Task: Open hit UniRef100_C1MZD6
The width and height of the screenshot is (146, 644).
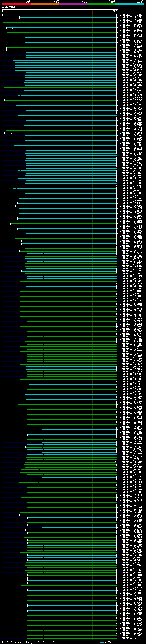Action: 131,22
